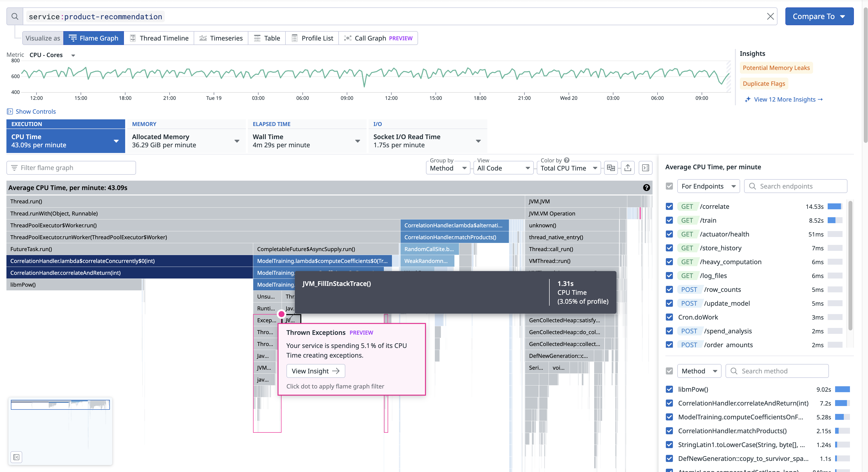Viewport: 868px width, 472px height.
Task: Click the Filter flame graph field
Action: pos(71,168)
